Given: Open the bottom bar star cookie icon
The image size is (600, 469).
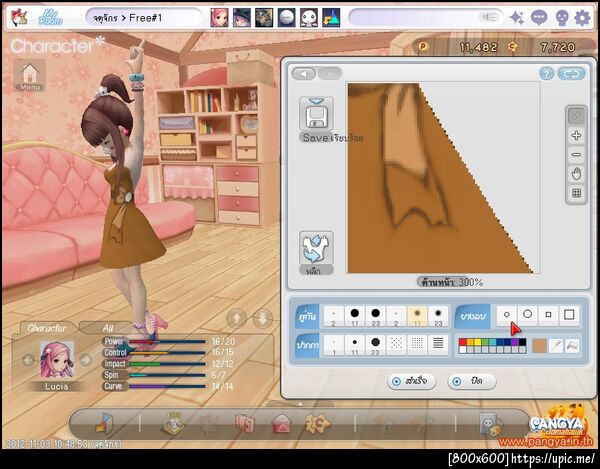Looking at the screenshot, I should (318, 423).
